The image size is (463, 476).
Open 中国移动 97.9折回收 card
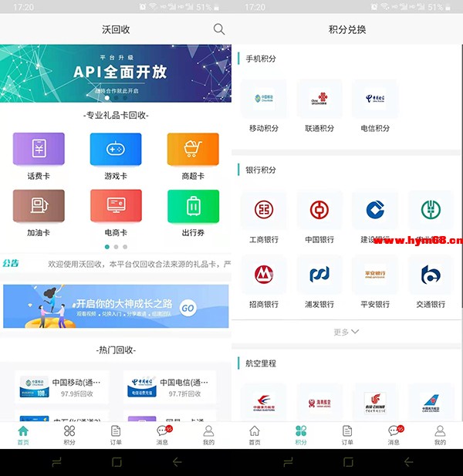[62, 387]
